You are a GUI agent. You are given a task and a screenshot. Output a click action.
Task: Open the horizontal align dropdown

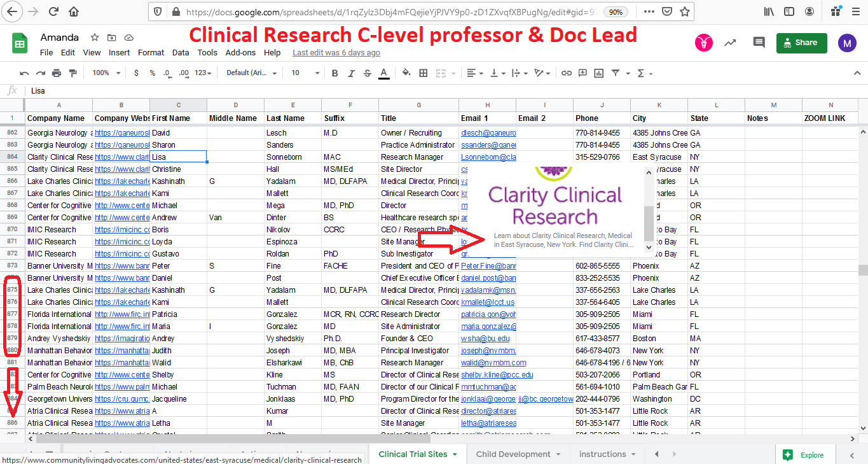pos(474,73)
